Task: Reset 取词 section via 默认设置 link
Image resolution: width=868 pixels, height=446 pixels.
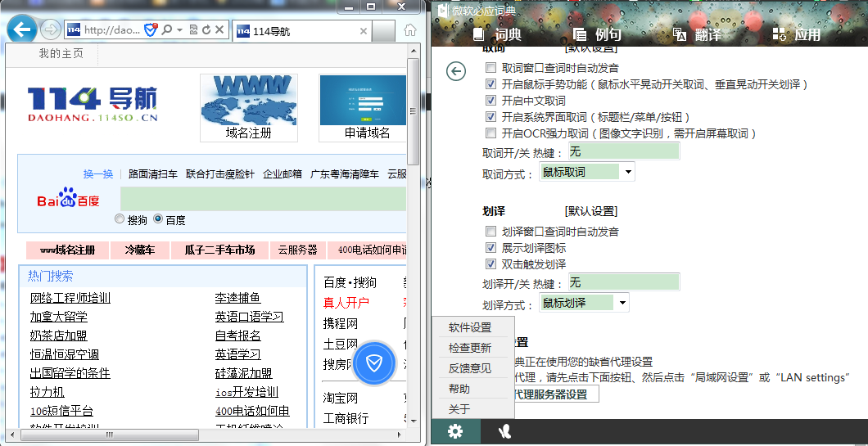Action: point(590,49)
